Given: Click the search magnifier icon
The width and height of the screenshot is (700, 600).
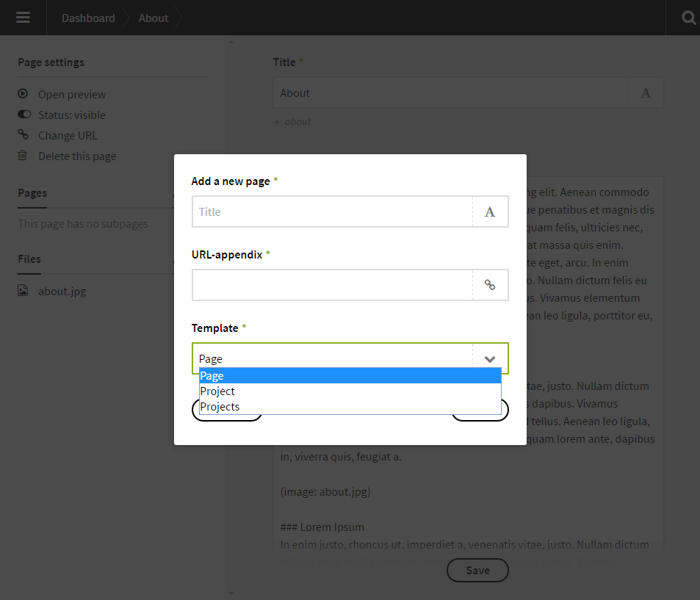Looking at the screenshot, I should pos(688,18).
